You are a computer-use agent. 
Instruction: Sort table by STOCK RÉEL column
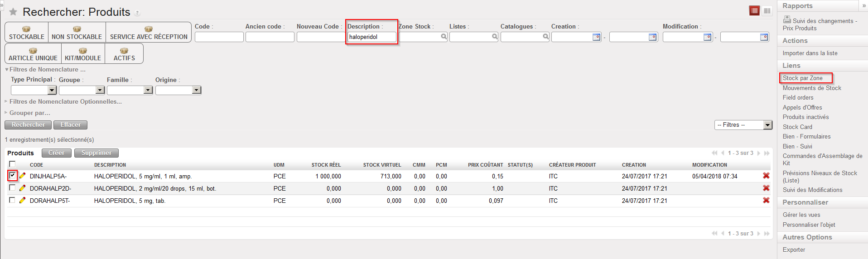(326, 165)
